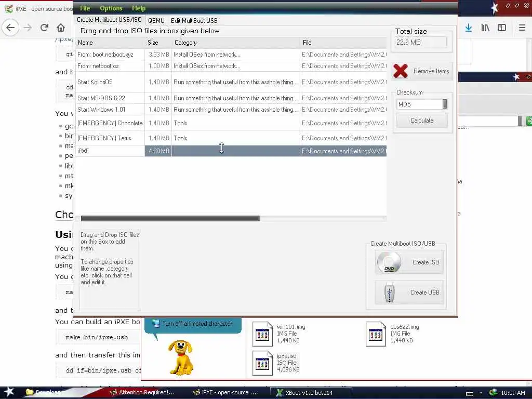Click 'Turn off animated character' balloon
The height and width of the screenshot is (399, 532).
point(193,324)
